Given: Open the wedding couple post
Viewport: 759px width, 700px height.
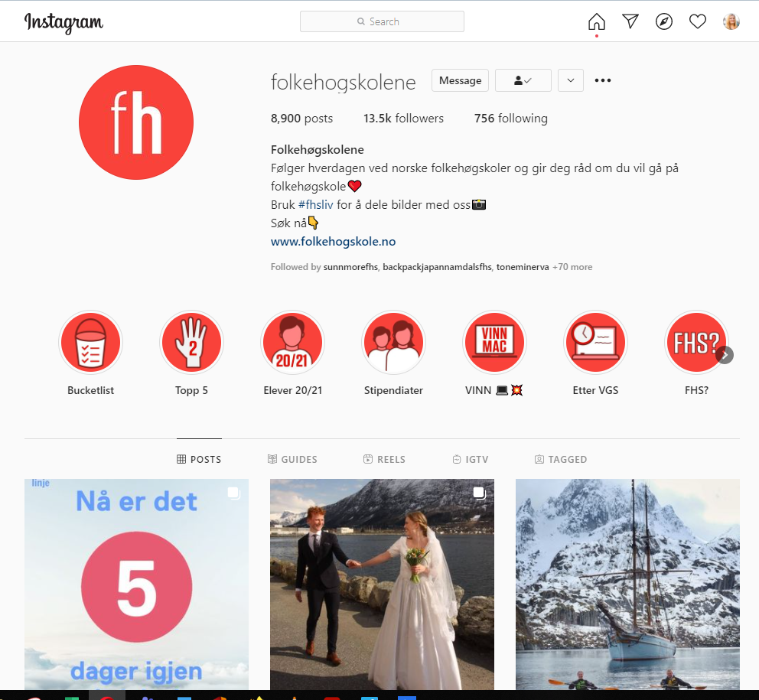Looking at the screenshot, I should (x=382, y=584).
